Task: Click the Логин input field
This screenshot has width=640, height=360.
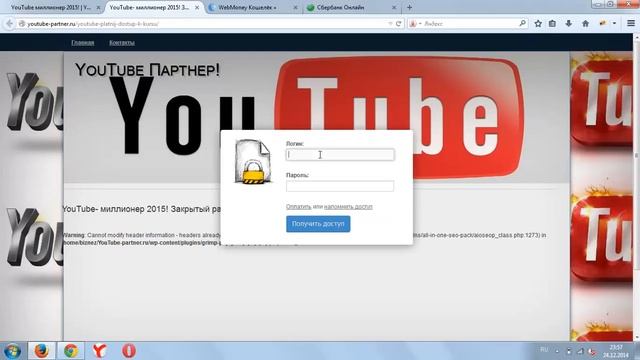Action: coord(340,155)
